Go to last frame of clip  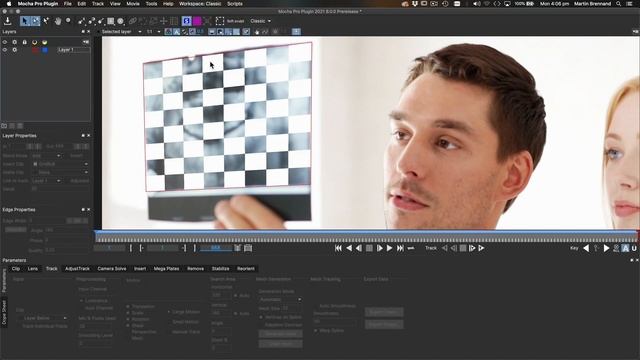[x=400, y=248]
